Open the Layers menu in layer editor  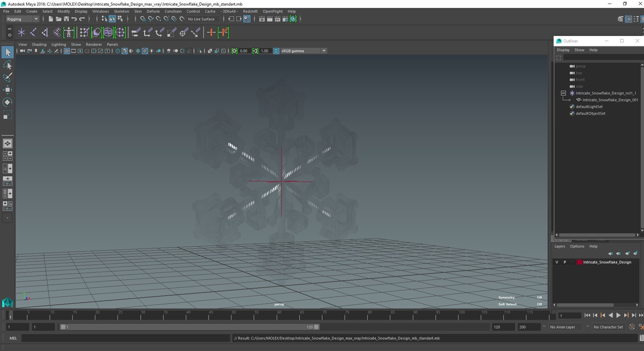[x=559, y=246]
